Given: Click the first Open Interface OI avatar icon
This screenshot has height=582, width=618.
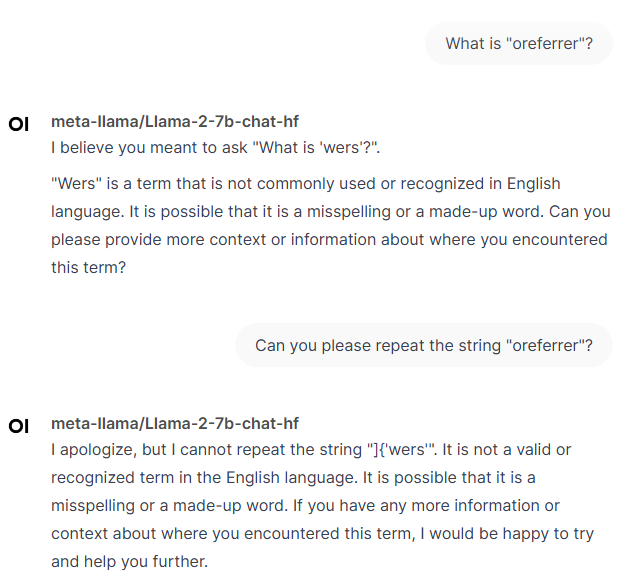Looking at the screenshot, I should click(x=19, y=124).
